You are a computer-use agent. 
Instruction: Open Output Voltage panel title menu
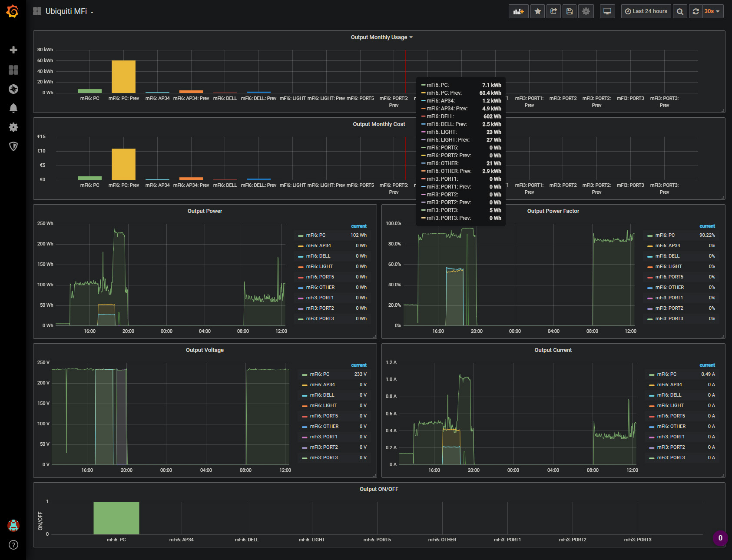205,350
